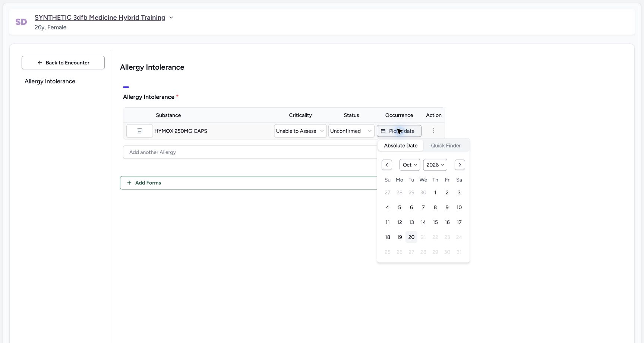Screen dimensions: 644x343
Task: Go to the previous month in the calendar
Action: tap(387, 165)
